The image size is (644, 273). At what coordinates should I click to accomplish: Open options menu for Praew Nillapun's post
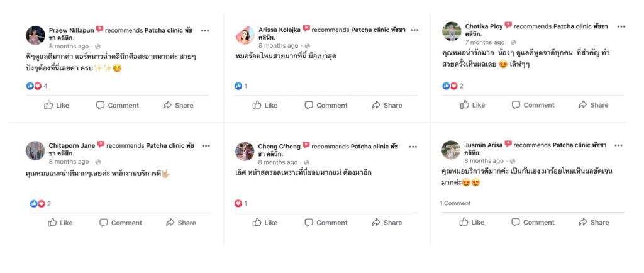[x=205, y=30]
